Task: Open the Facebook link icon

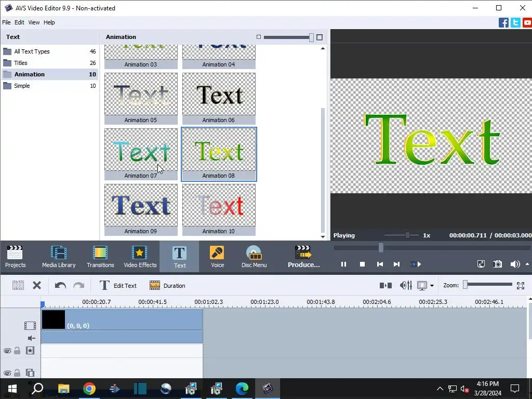Action: tap(503, 23)
